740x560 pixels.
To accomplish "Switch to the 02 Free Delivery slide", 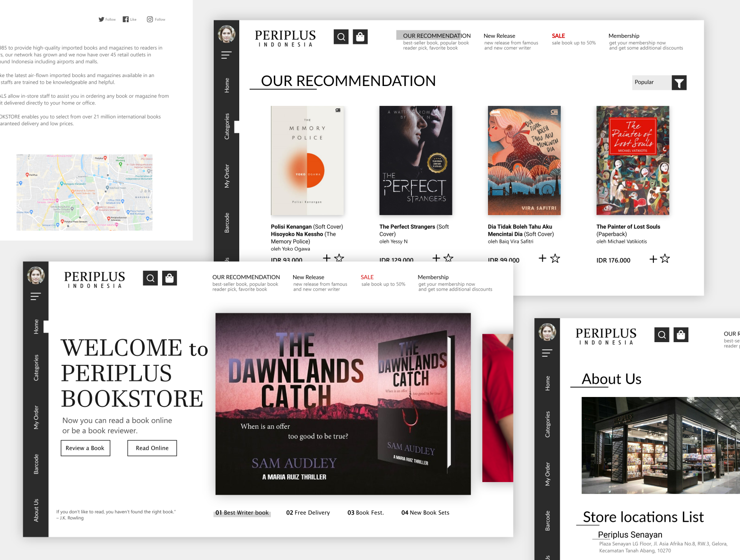I will (x=308, y=512).
